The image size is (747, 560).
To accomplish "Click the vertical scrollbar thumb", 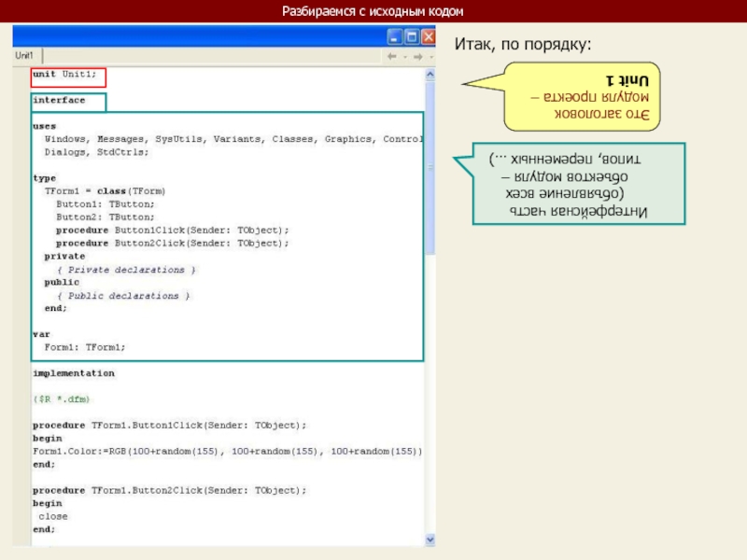I will [430, 168].
